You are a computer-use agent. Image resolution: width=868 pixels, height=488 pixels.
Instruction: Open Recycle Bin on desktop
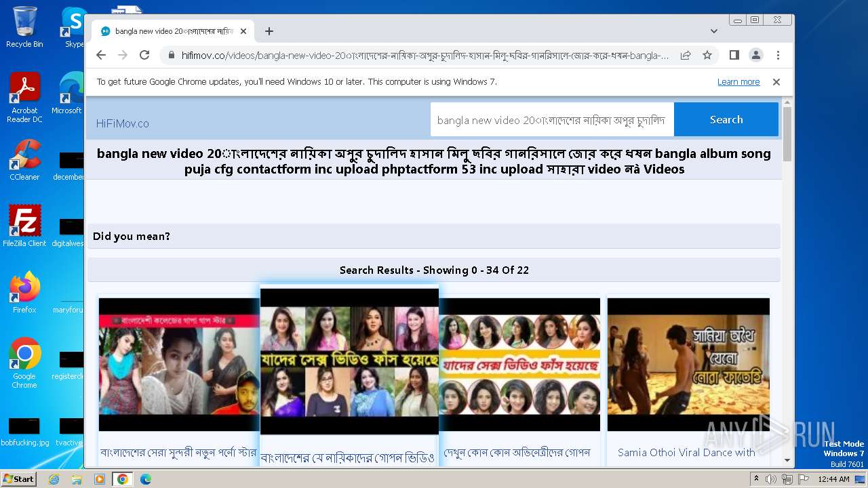pyautogui.click(x=24, y=27)
